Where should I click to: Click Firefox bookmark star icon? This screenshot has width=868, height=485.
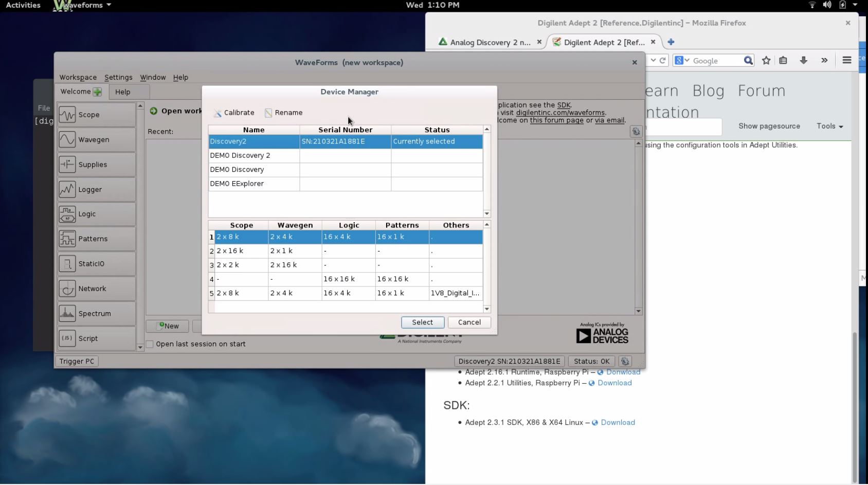tap(766, 60)
